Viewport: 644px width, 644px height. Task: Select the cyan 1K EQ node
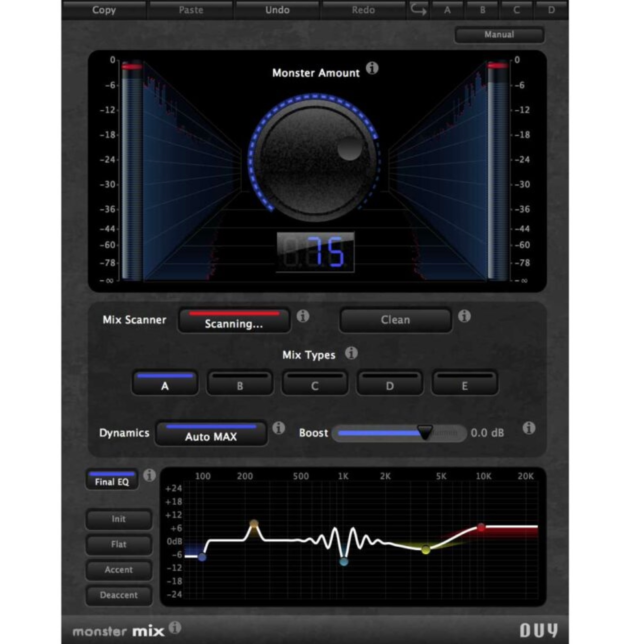344,562
